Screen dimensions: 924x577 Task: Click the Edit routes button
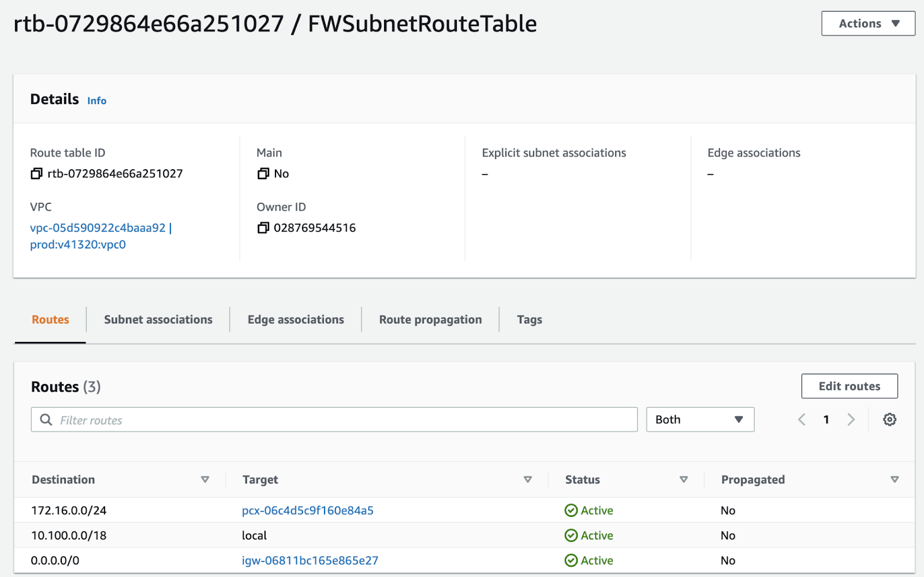(849, 386)
